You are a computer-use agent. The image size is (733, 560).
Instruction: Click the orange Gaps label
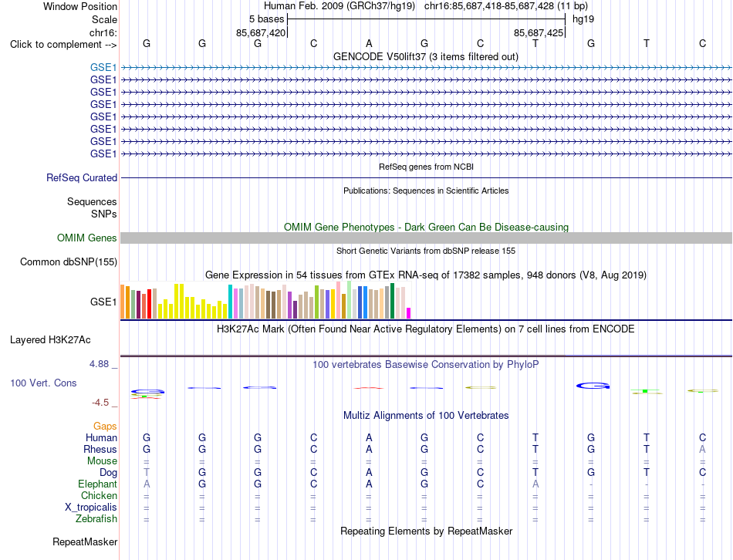[105, 426]
